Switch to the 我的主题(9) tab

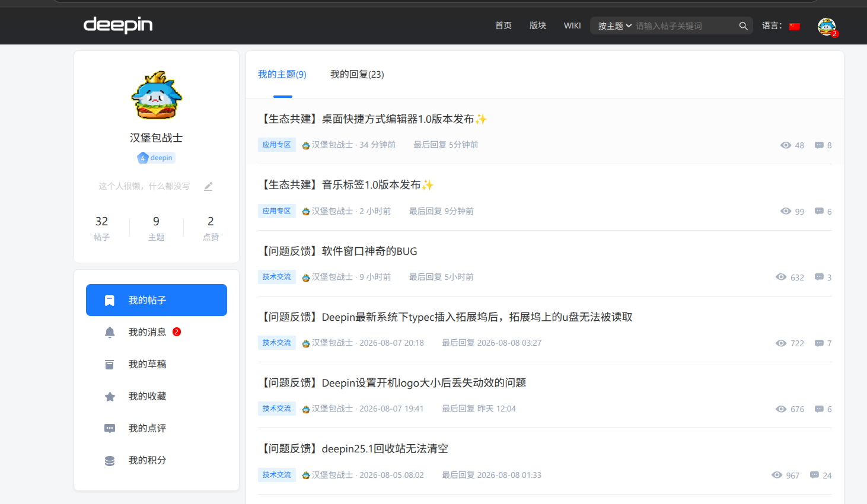pyautogui.click(x=282, y=74)
